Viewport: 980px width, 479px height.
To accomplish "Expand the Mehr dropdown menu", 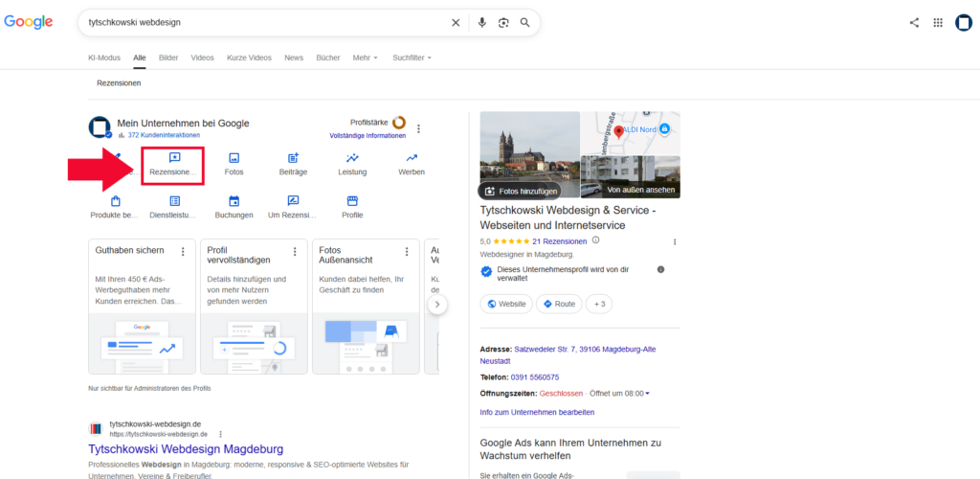I will tap(365, 57).
